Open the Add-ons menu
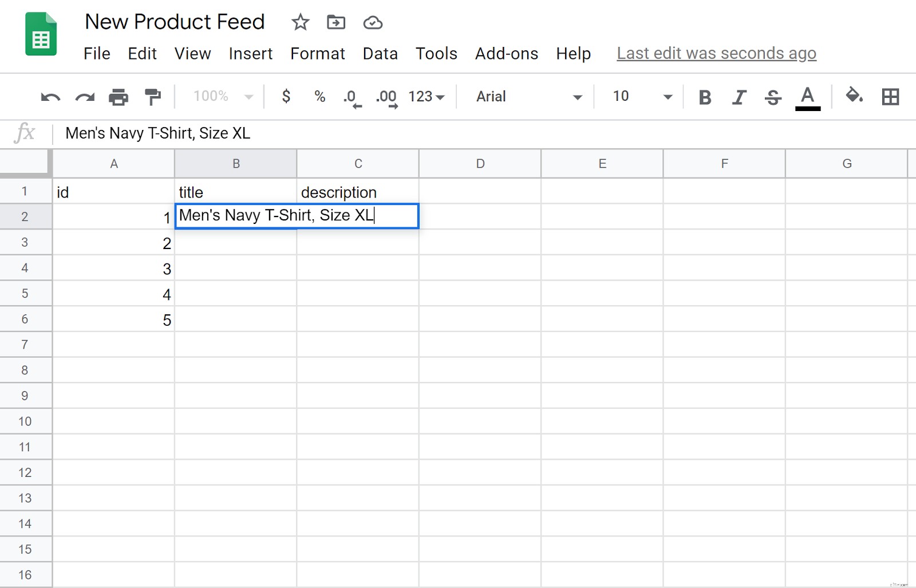The image size is (916, 588). tap(506, 53)
